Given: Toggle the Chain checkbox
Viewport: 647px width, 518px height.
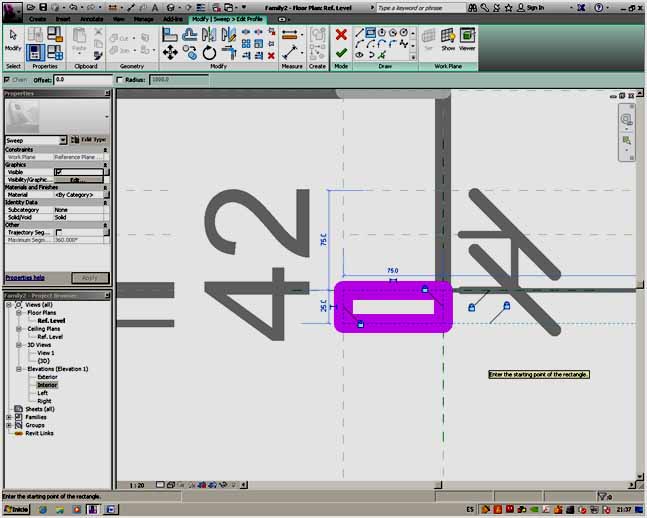Looking at the screenshot, I should [x=8, y=79].
